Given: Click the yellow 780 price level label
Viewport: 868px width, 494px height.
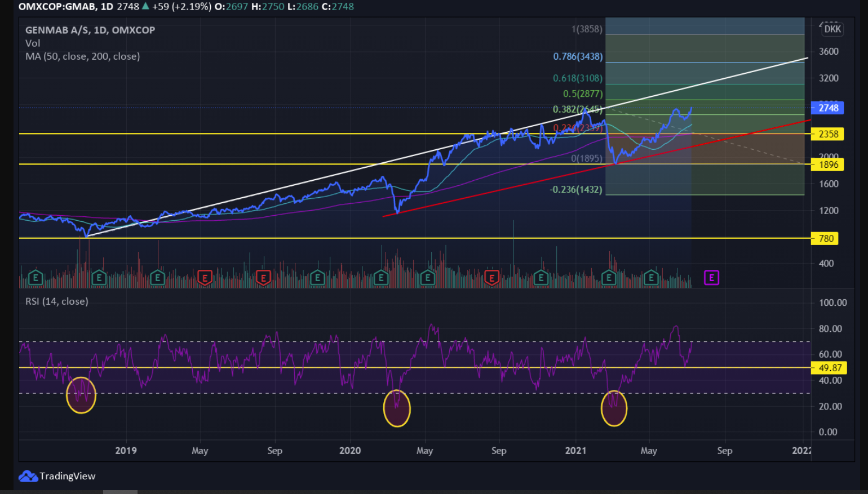Looking at the screenshot, I should coord(825,239).
